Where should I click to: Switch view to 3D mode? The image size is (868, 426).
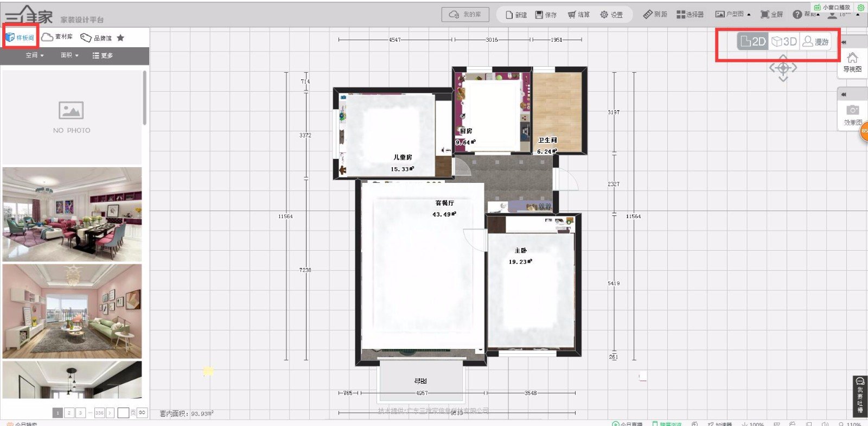pyautogui.click(x=784, y=41)
